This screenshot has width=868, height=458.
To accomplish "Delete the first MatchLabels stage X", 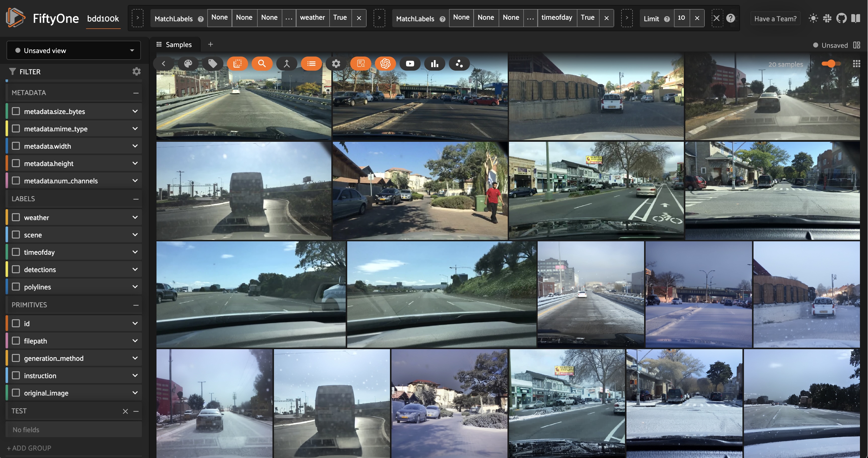I will coord(359,18).
